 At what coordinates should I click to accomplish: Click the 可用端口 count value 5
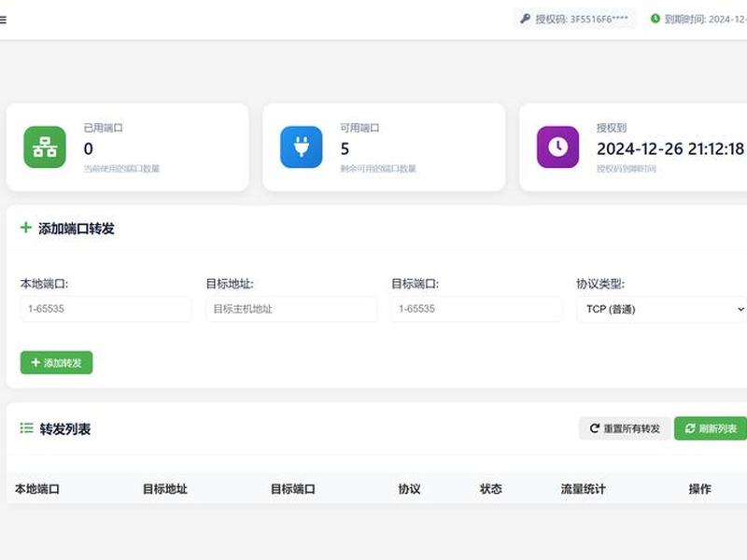click(x=345, y=149)
